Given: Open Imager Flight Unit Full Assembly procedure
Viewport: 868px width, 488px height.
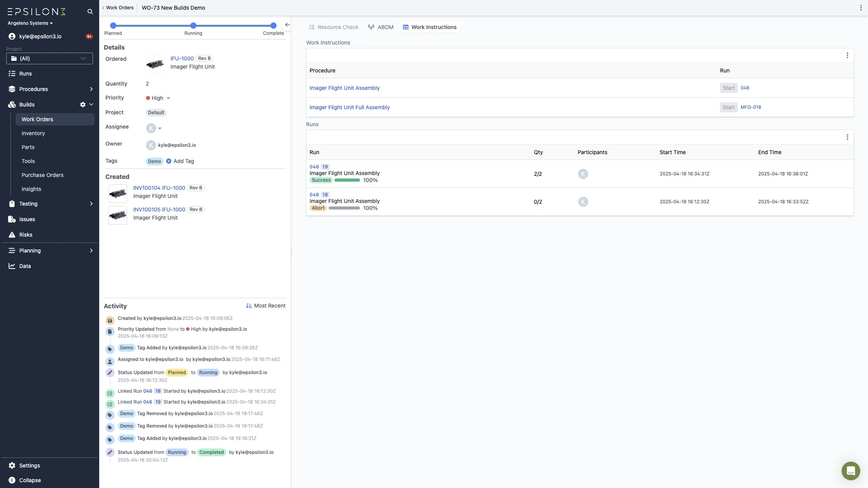Looking at the screenshot, I should (349, 107).
